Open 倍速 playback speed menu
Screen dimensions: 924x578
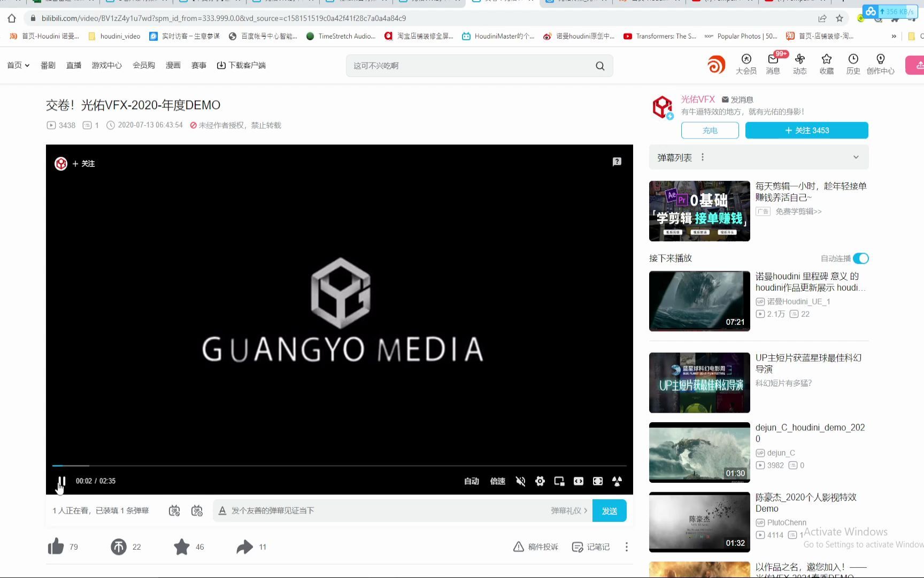point(498,481)
